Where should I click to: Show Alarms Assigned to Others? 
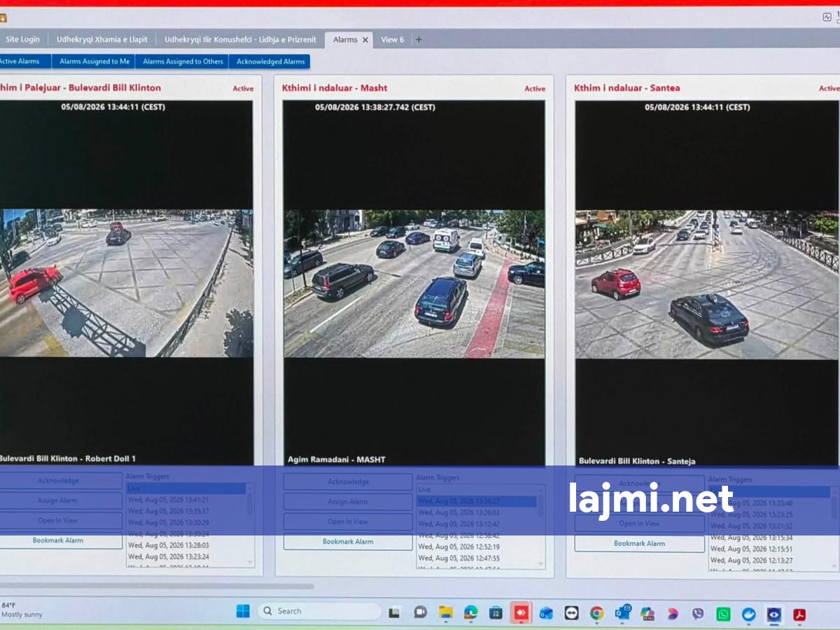click(x=183, y=62)
